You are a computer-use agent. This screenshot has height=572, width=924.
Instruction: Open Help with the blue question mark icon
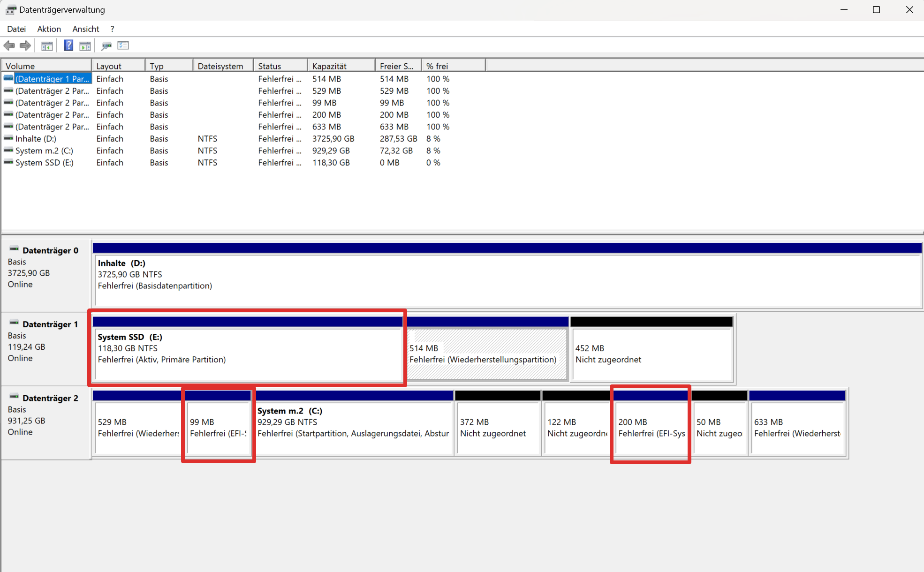click(68, 45)
